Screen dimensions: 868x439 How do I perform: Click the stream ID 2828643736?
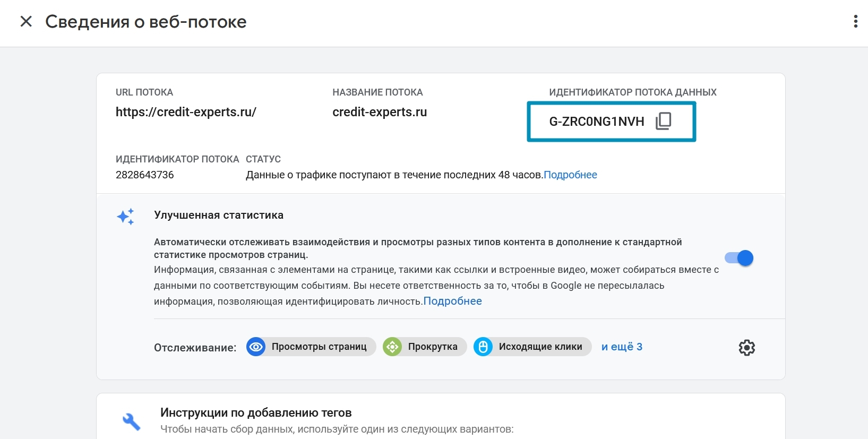tap(145, 175)
